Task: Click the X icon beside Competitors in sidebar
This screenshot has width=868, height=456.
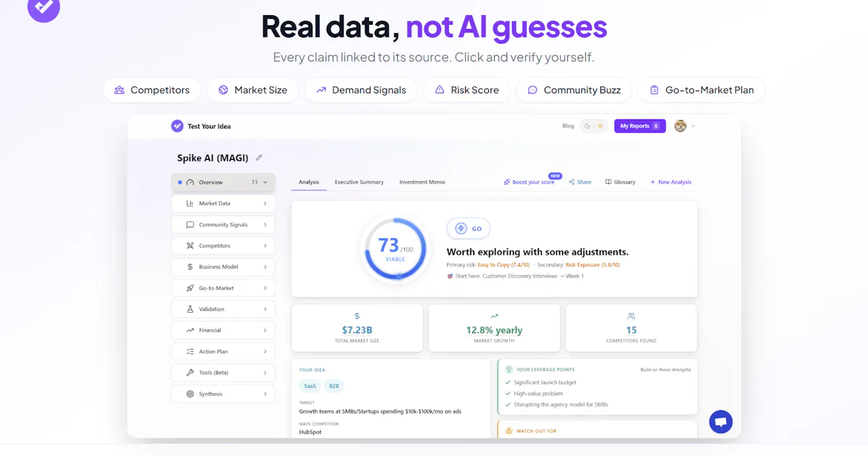Action: [x=190, y=245]
